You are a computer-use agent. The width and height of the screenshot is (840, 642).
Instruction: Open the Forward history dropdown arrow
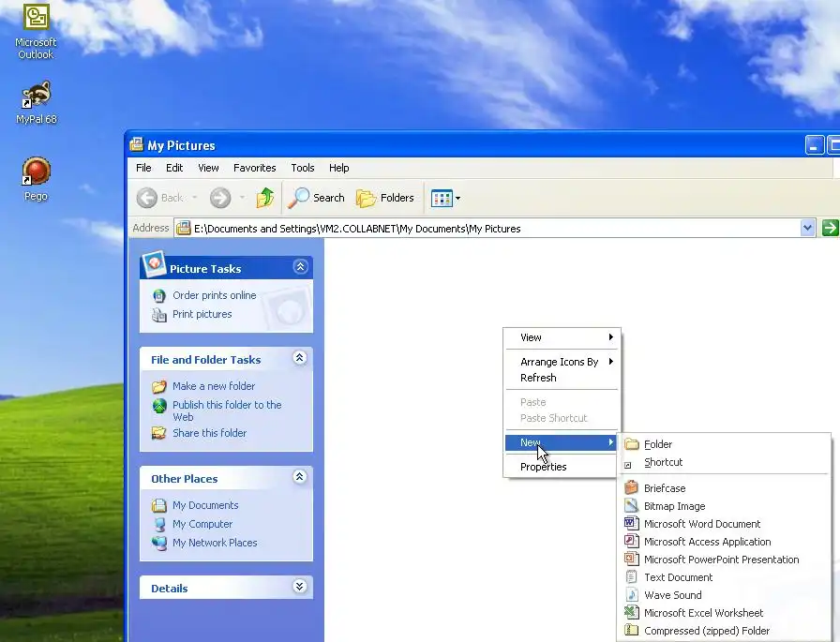tap(242, 198)
